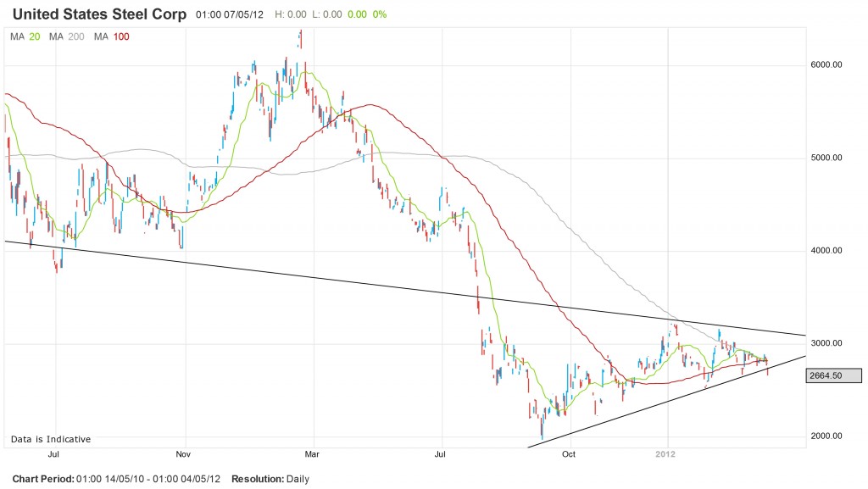The width and height of the screenshot is (868, 489).
Task: Click the Data is Indicative notice
Action: tap(50, 439)
